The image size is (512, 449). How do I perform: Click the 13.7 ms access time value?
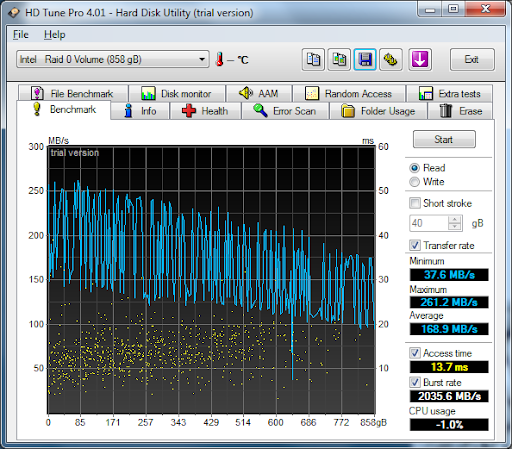coord(449,367)
